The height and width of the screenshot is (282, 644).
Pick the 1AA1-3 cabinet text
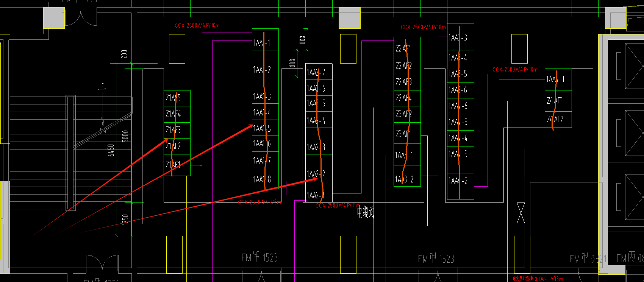tap(262, 97)
